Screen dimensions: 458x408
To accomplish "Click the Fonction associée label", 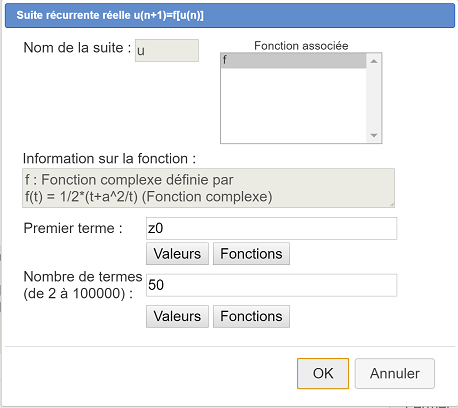I will tap(301, 46).
